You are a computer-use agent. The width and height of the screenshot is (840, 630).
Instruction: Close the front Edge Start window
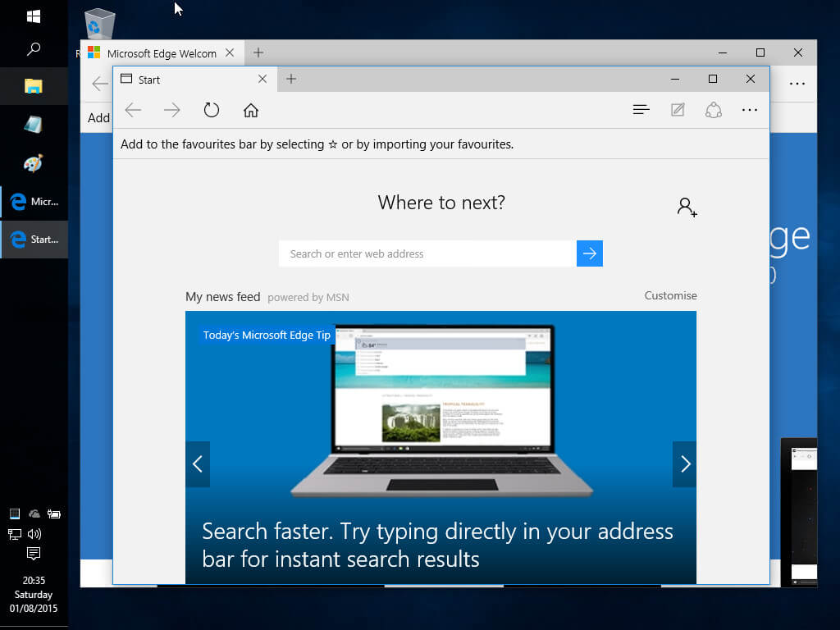(x=750, y=80)
